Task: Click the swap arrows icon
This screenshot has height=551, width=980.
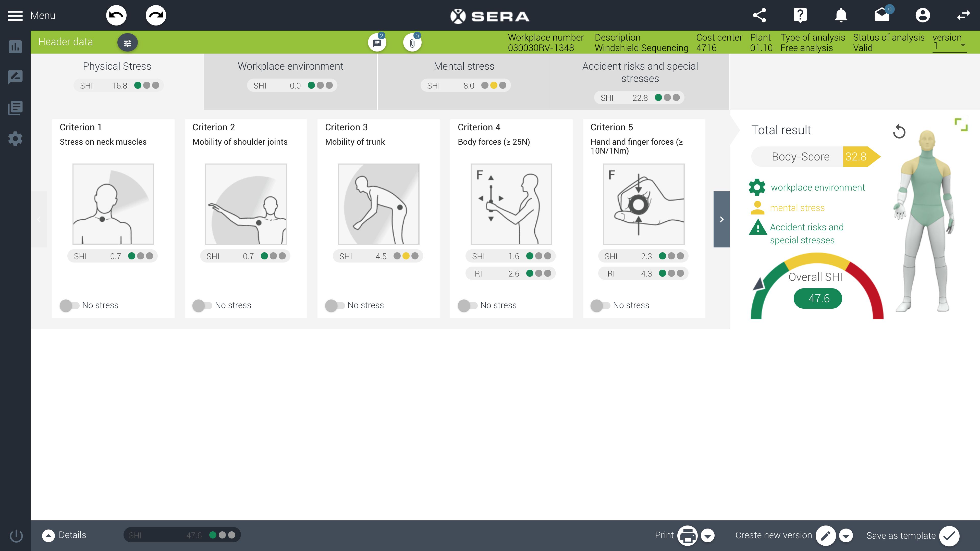Action: tap(964, 16)
